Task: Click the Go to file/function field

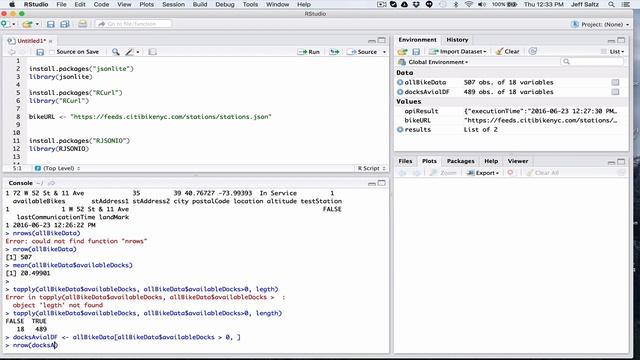Action: [133, 24]
